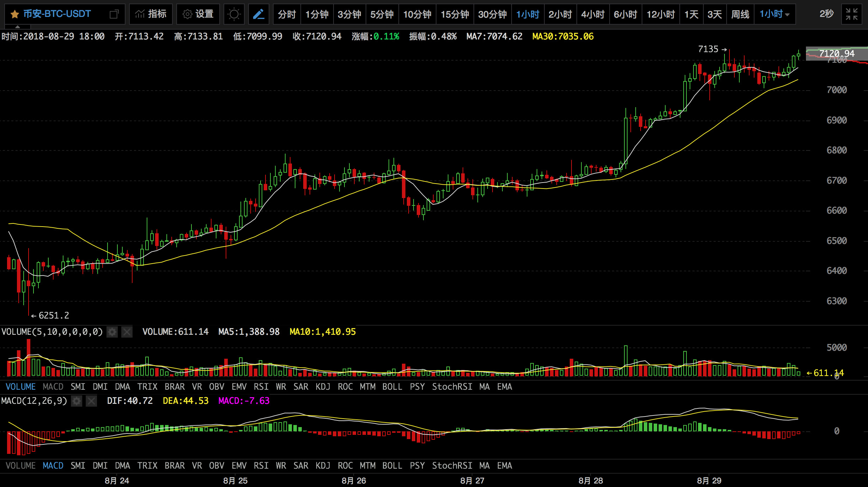Image resolution: width=868 pixels, height=487 pixels.
Task: Select BOLL in the upper indicator row
Action: (392, 387)
